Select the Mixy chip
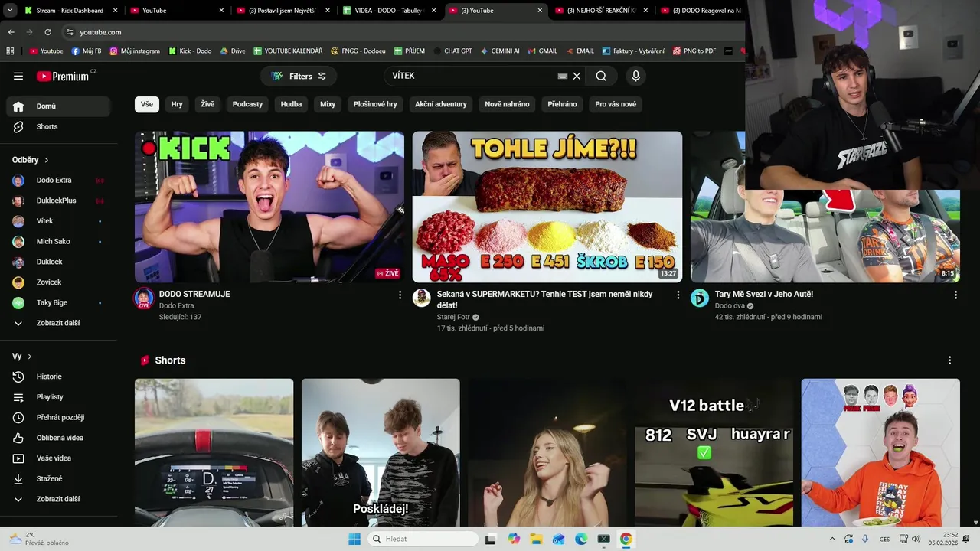Image resolution: width=980 pixels, height=551 pixels. (328, 104)
